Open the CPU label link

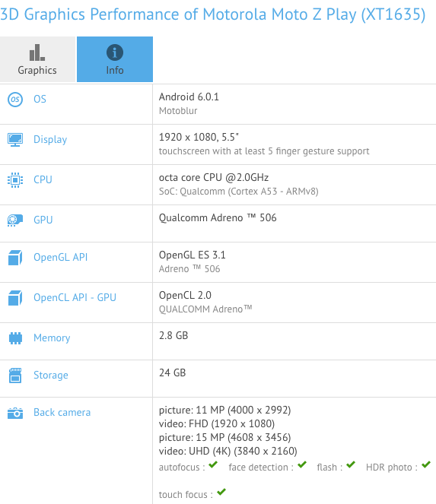[43, 179]
